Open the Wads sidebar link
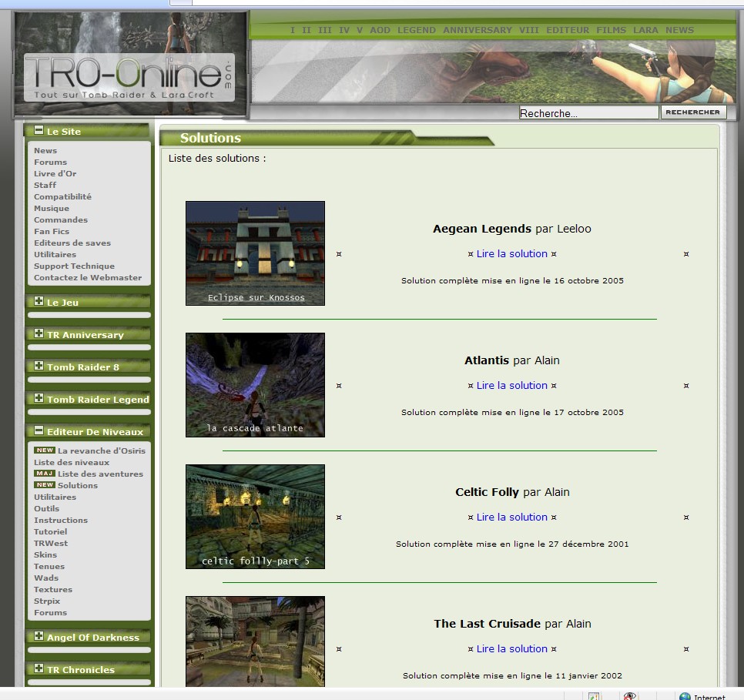Screen dimensions: 744x700 click(x=46, y=578)
